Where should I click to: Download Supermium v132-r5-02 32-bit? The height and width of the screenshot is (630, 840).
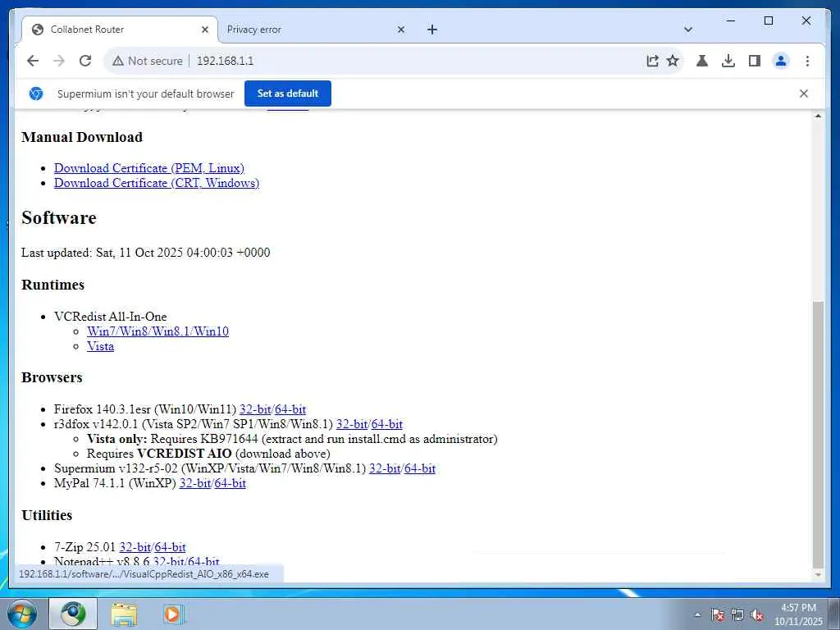[x=385, y=468]
